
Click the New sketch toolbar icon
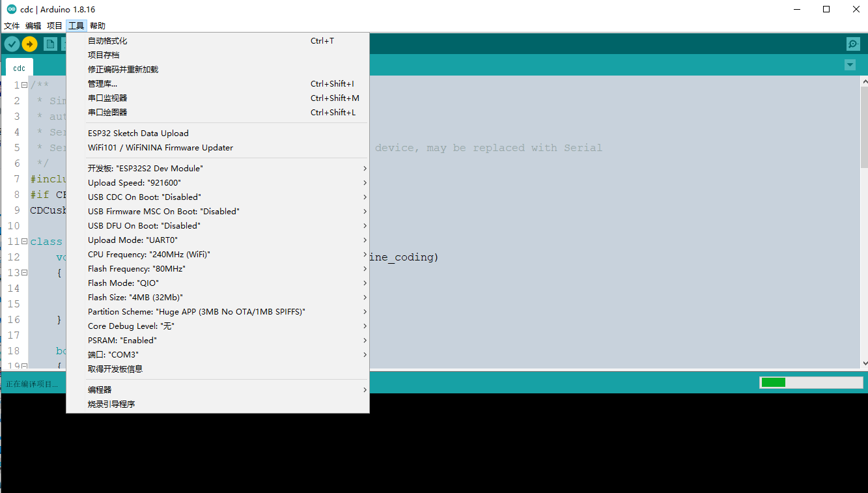click(x=50, y=44)
